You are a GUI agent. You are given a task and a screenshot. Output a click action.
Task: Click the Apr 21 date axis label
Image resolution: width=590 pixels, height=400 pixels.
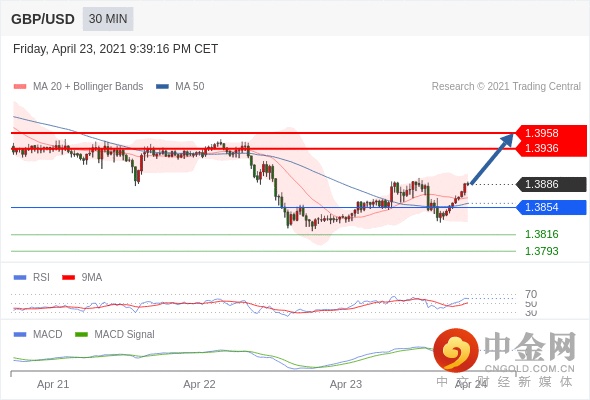(53, 384)
